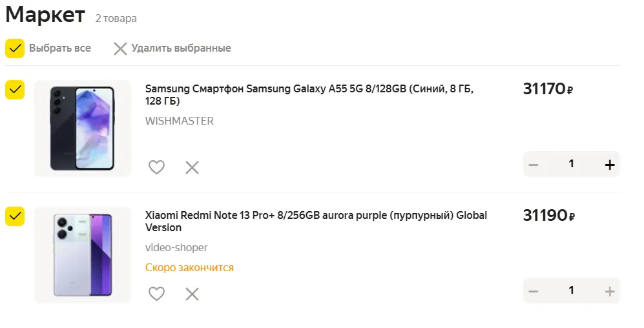Image resolution: width=644 pixels, height=328 pixels.
Task: Click the WISHMASTER seller name
Action: tap(179, 121)
